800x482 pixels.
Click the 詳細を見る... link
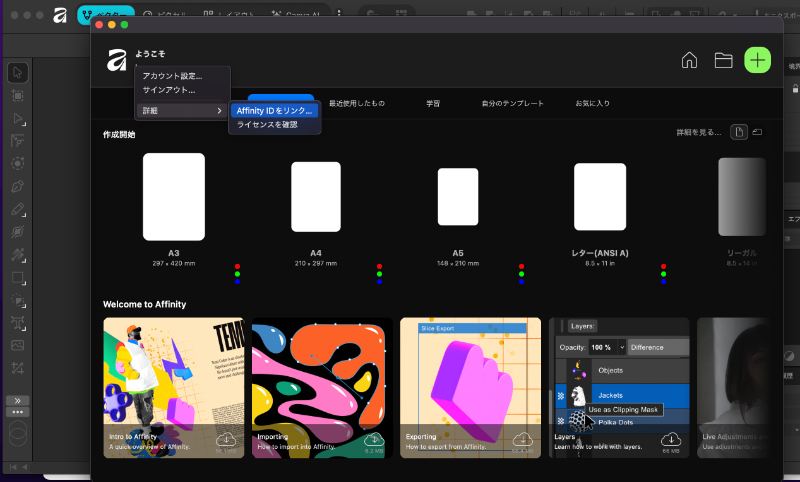(x=697, y=132)
